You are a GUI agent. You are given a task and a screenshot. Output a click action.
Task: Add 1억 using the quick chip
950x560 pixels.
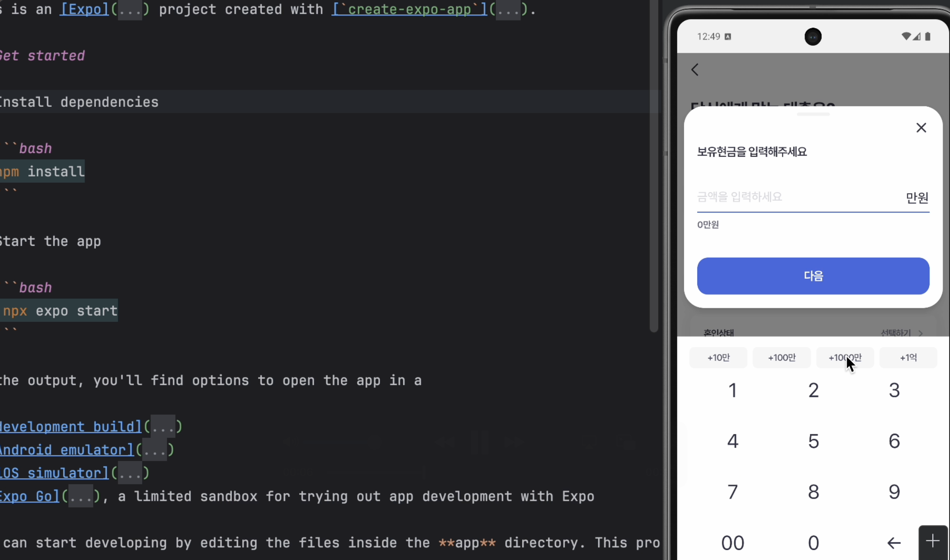tap(908, 358)
